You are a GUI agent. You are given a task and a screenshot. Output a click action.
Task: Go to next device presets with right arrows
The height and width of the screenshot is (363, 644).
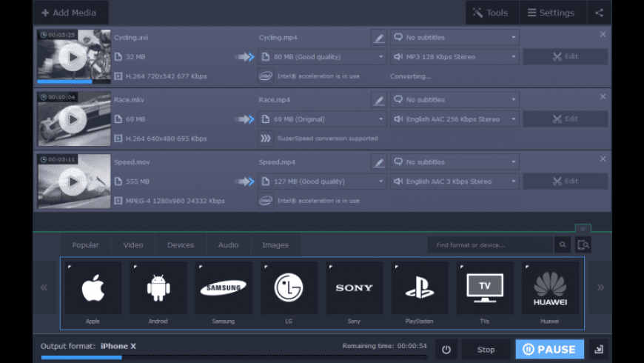[x=600, y=287]
